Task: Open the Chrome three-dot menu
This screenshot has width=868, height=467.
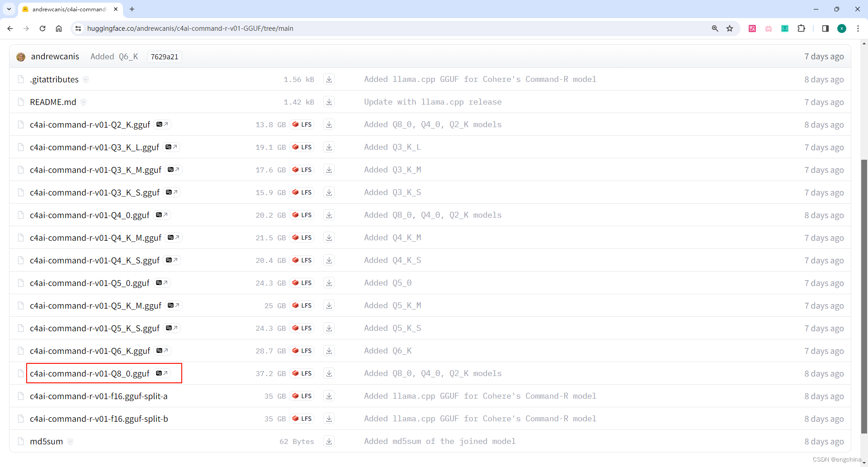Action: (x=858, y=29)
